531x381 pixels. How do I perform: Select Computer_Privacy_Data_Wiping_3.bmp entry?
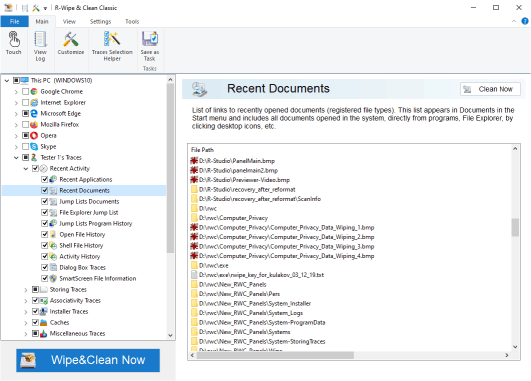point(282,246)
